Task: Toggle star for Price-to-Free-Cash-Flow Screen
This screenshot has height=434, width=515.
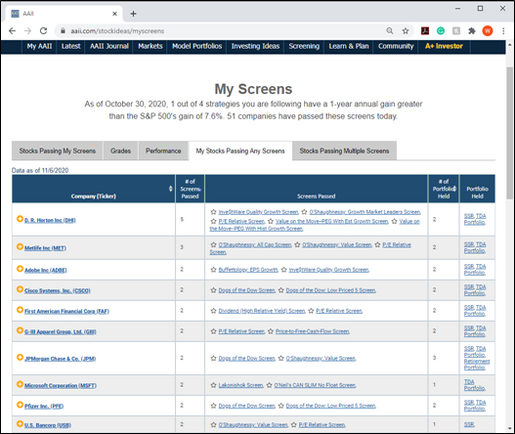Action: point(270,331)
